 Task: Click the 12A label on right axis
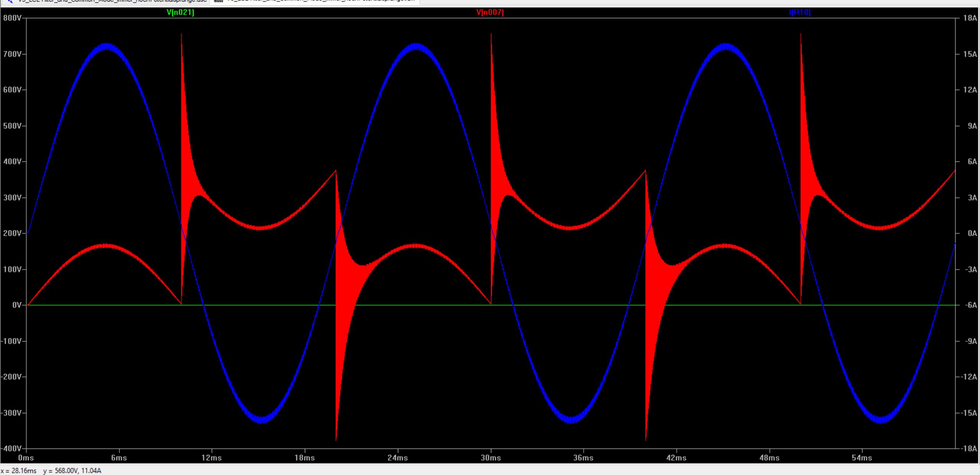click(970, 90)
